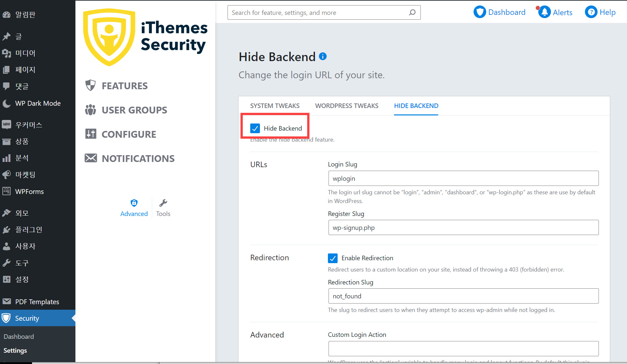Uncheck the Hide Backend checkbox

tap(255, 128)
